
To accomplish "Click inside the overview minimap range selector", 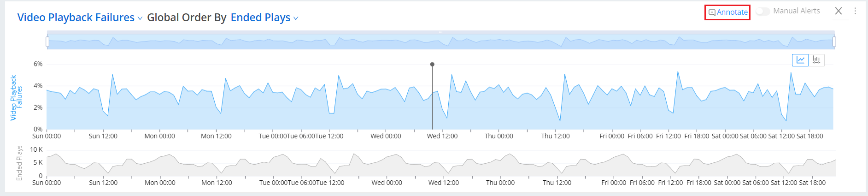I will click(x=323, y=42).
